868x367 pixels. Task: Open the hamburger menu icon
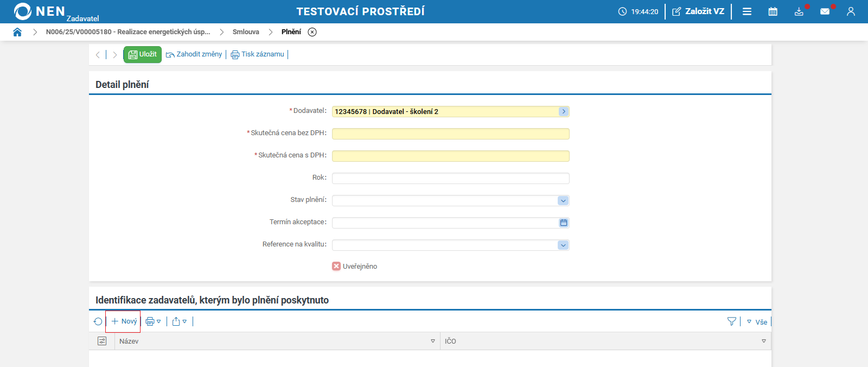747,11
